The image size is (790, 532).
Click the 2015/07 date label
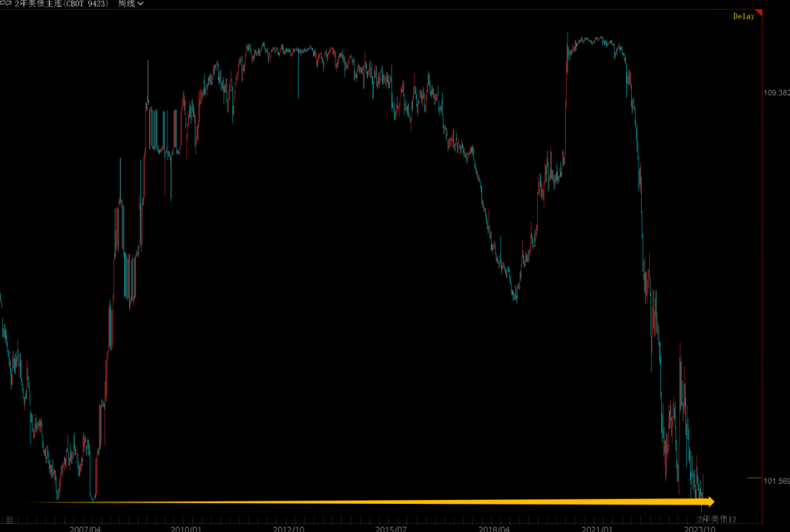[x=391, y=529]
